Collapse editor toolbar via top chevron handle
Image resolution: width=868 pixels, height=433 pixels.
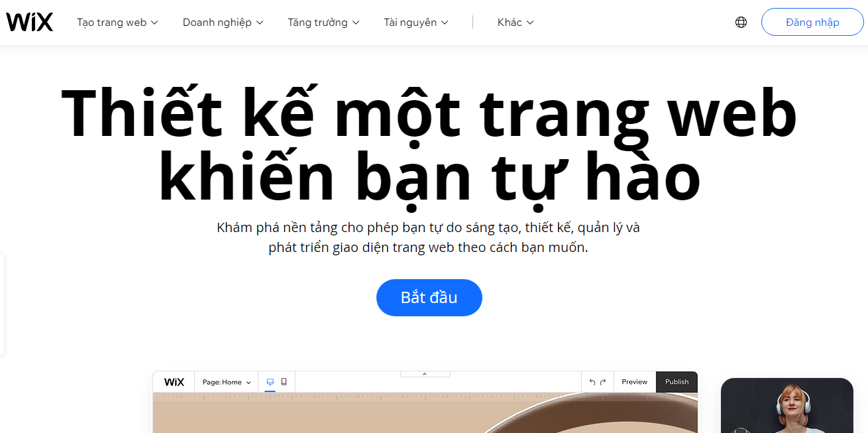tap(425, 374)
